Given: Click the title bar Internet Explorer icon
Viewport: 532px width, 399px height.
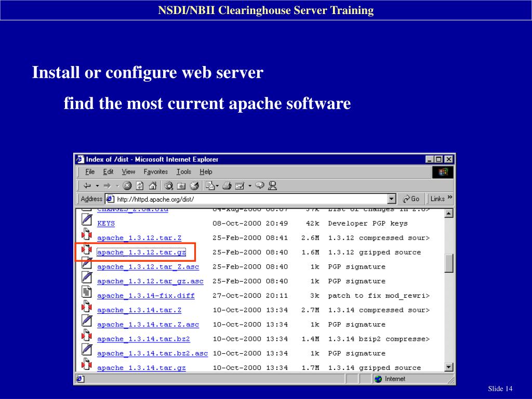Looking at the screenshot, I should pos(80,159).
